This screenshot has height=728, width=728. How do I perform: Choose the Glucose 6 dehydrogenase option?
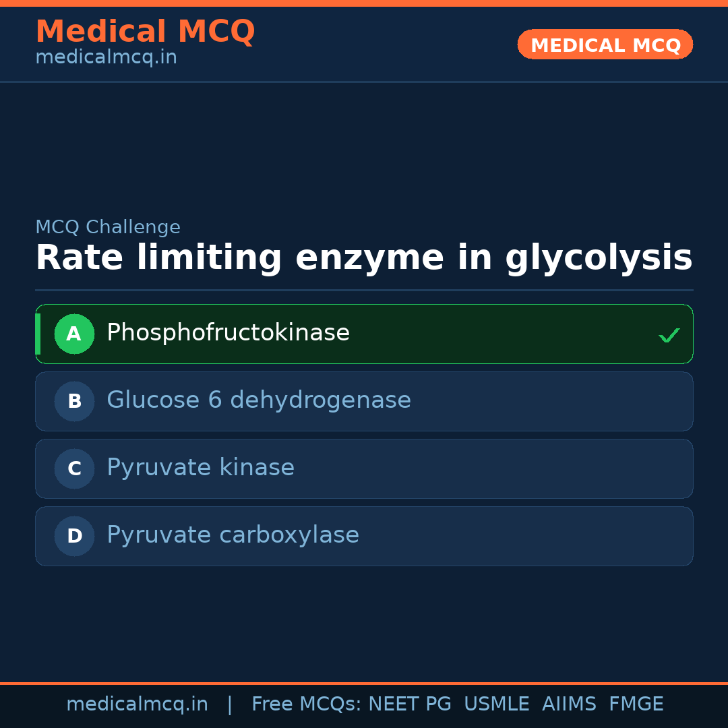click(259, 400)
